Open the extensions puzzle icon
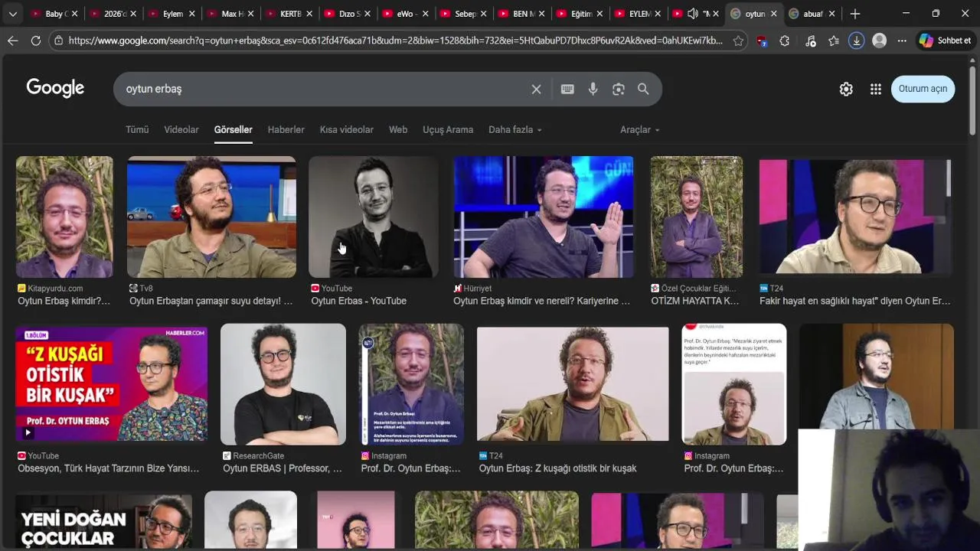This screenshot has width=980, height=551. [785, 41]
